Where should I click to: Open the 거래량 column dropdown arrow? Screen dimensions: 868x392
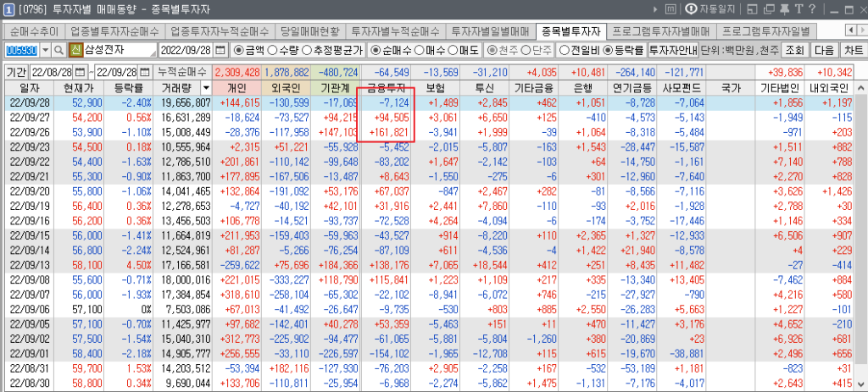tap(206, 88)
